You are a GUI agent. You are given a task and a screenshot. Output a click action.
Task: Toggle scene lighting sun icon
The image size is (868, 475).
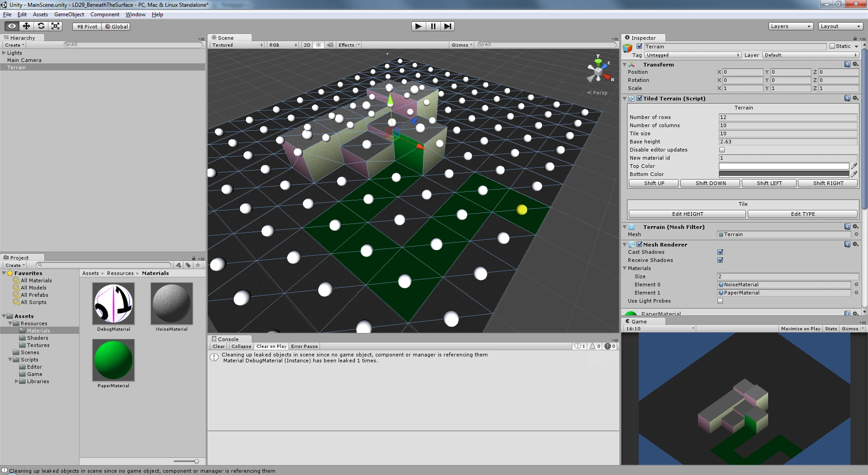pyautogui.click(x=319, y=45)
